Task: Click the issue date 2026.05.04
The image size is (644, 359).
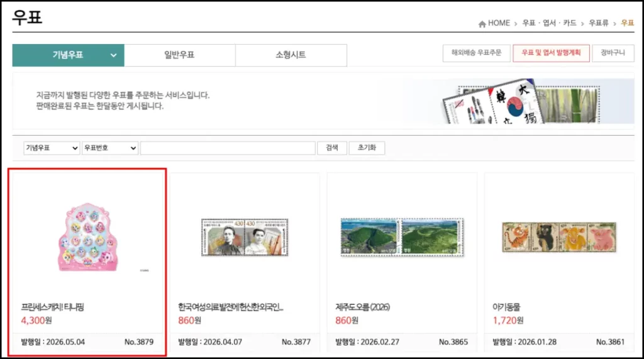Action: pyautogui.click(x=65, y=342)
